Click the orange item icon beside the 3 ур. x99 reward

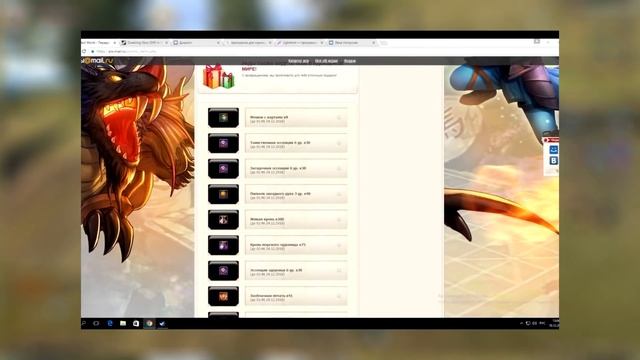(223, 194)
